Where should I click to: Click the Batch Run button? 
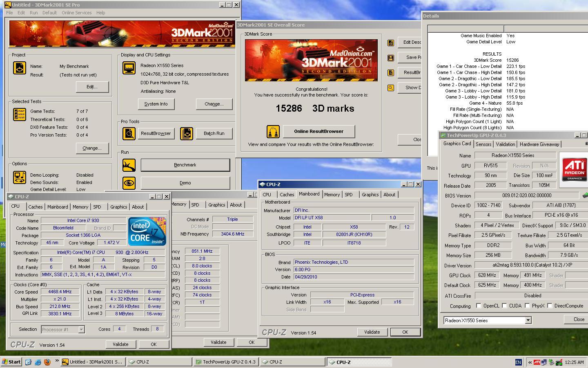214,133
